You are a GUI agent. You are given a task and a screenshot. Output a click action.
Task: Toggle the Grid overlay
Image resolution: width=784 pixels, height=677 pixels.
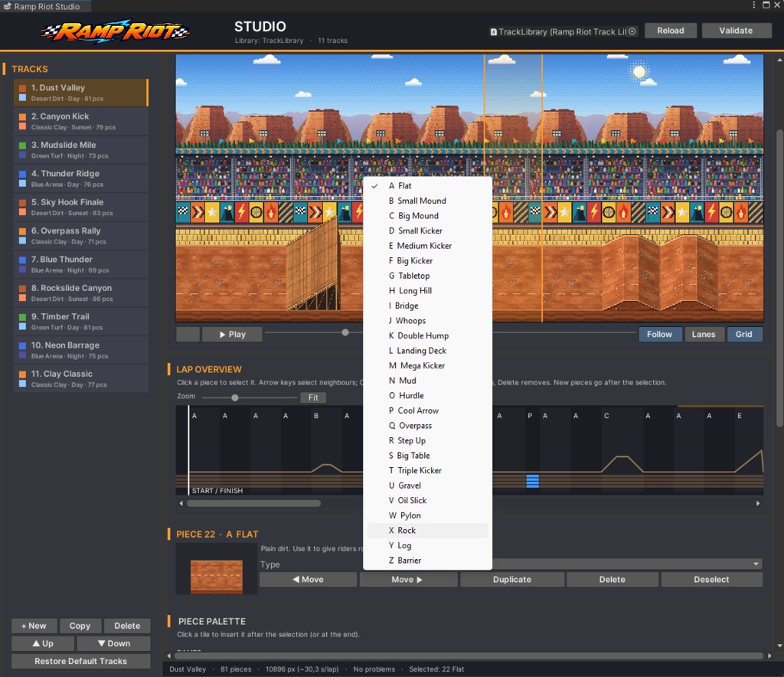tap(743, 335)
